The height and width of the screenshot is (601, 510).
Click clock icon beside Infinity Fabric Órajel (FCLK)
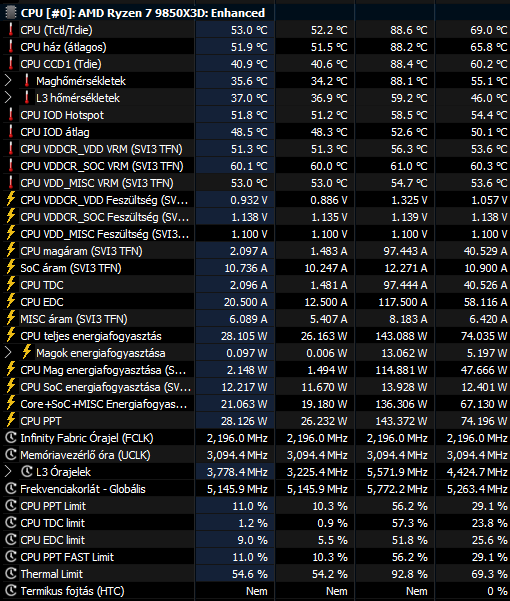(11, 438)
